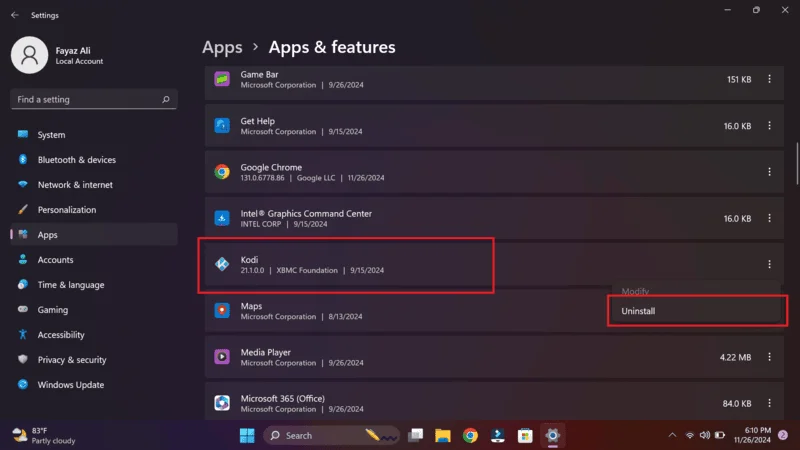Image resolution: width=800 pixels, height=450 pixels.
Task: Click the volume tray icon
Action: click(x=705, y=435)
